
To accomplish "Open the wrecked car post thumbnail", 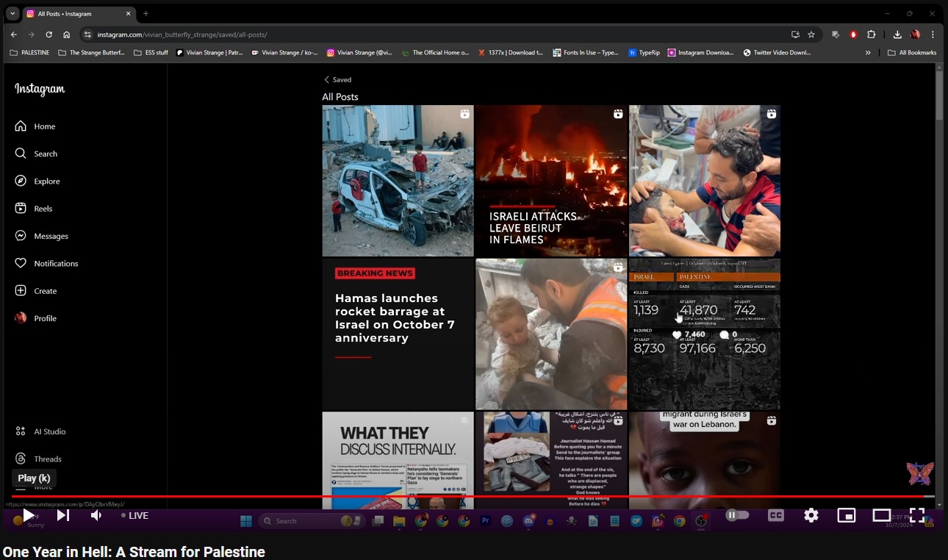I will click(x=398, y=181).
